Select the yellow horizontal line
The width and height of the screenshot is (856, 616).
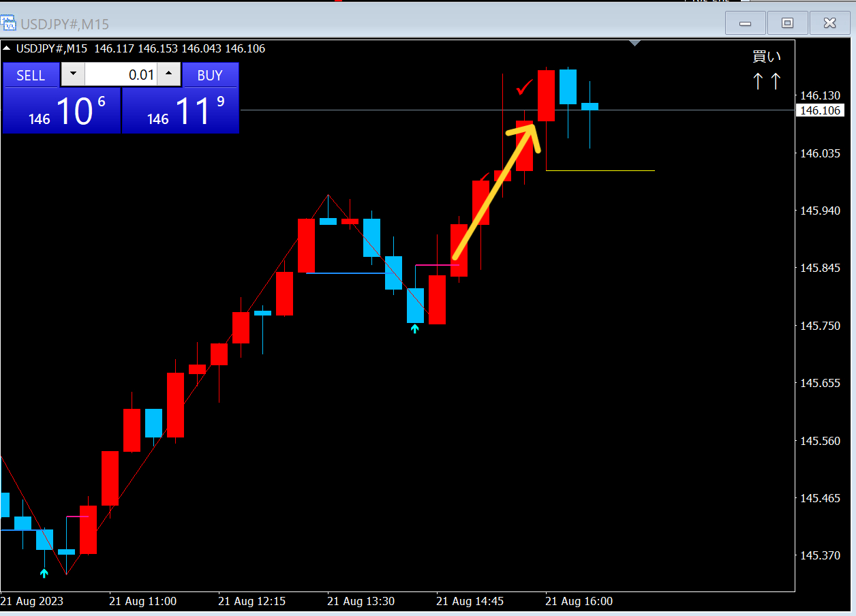tap(600, 170)
